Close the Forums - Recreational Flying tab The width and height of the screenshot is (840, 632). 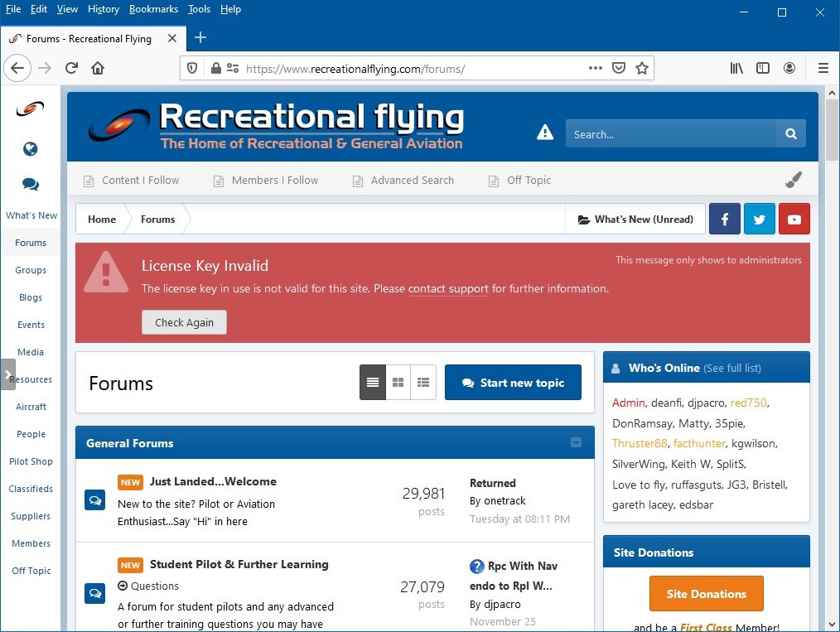coord(172,38)
